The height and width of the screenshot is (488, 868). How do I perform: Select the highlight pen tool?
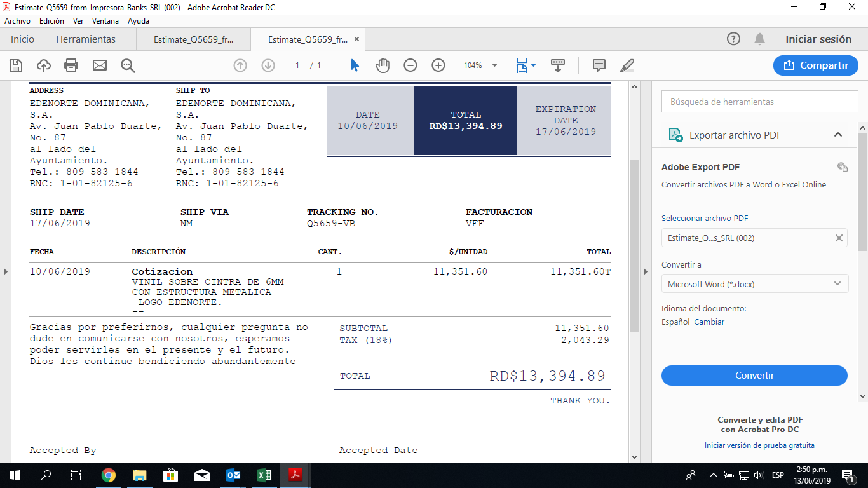pyautogui.click(x=627, y=65)
